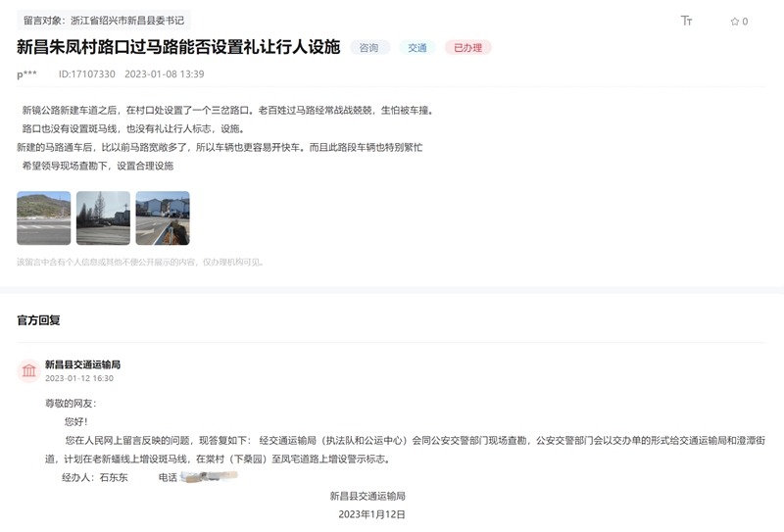Open the second photo with bare trees
The height and width of the screenshot is (532, 784).
pyautogui.click(x=103, y=218)
